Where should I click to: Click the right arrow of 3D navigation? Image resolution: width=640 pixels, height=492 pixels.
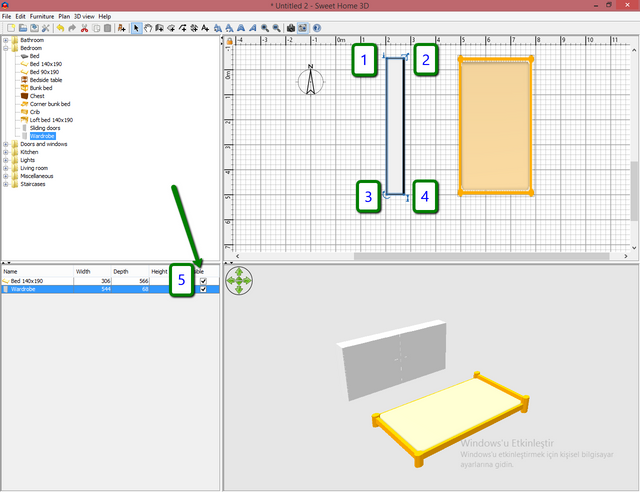click(248, 281)
